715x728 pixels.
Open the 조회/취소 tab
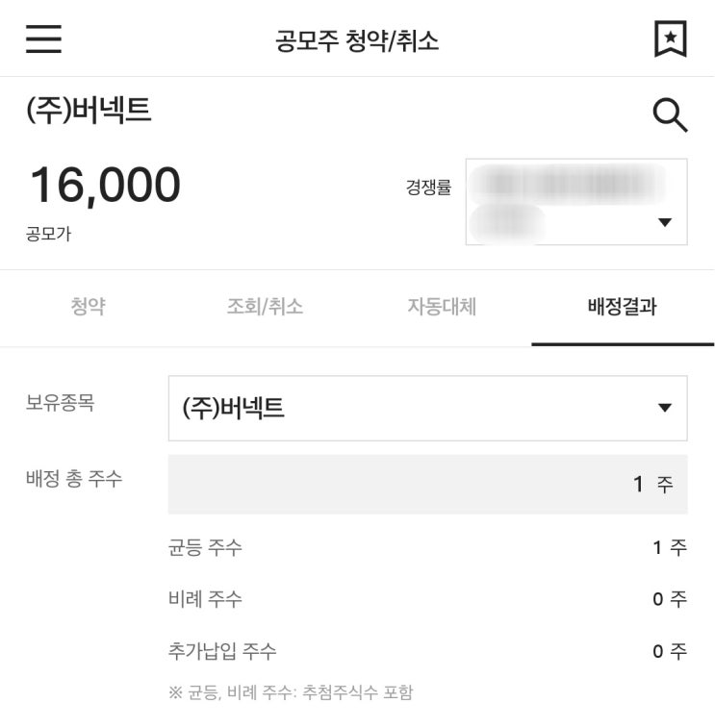(265, 307)
